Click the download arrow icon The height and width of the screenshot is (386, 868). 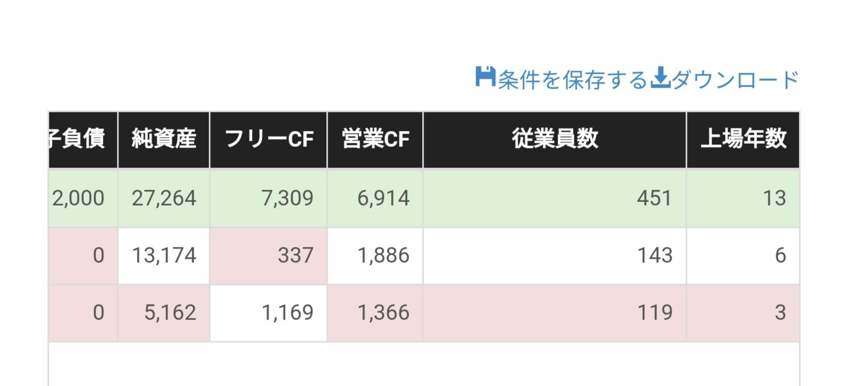660,78
